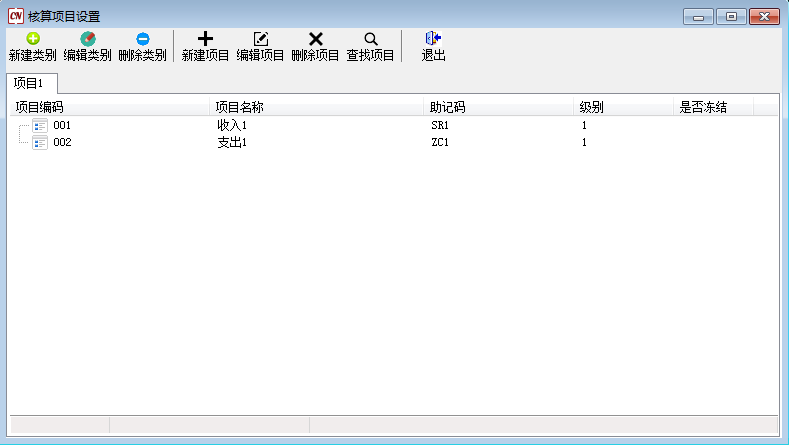Image resolution: width=789 pixels, height=445 pixels.
Task: Open Find Item (查找项目) search tool
Action: pyautogui.click(x=371, y=39)
